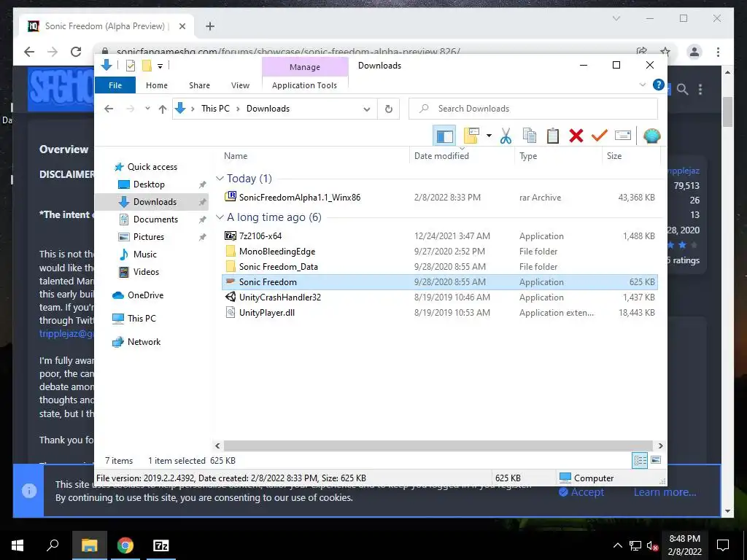This screenshot has width=747, height=560.
Task: Click the Search Downloads field
Action: click(533, 109)
